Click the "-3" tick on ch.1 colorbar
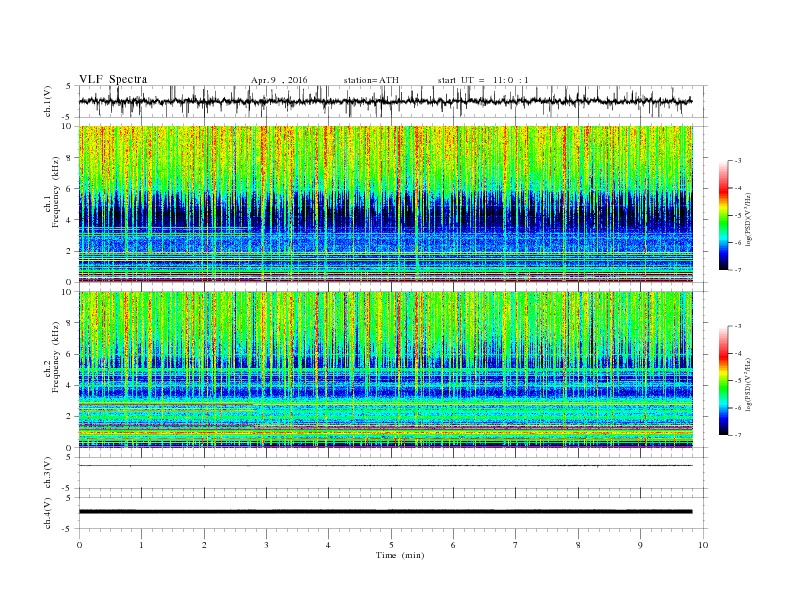The height and width of the screenshot is (612, 792). pyautogui.click(x=738, y=161)
